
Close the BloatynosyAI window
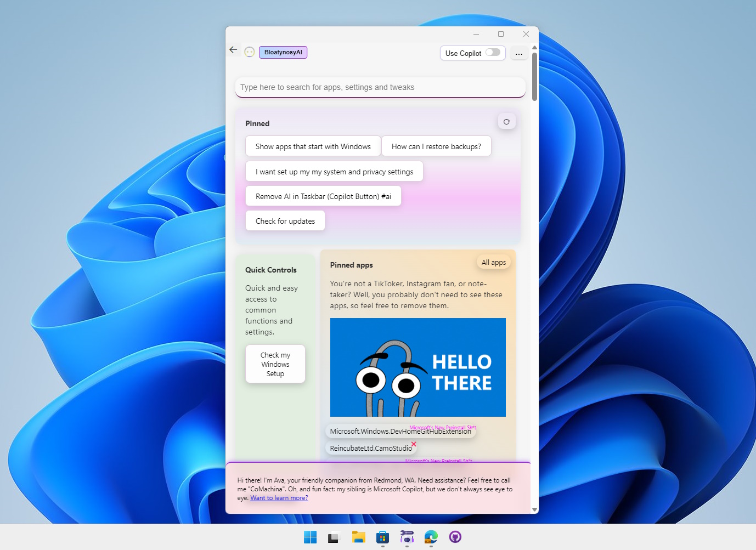tap(526, 34)
